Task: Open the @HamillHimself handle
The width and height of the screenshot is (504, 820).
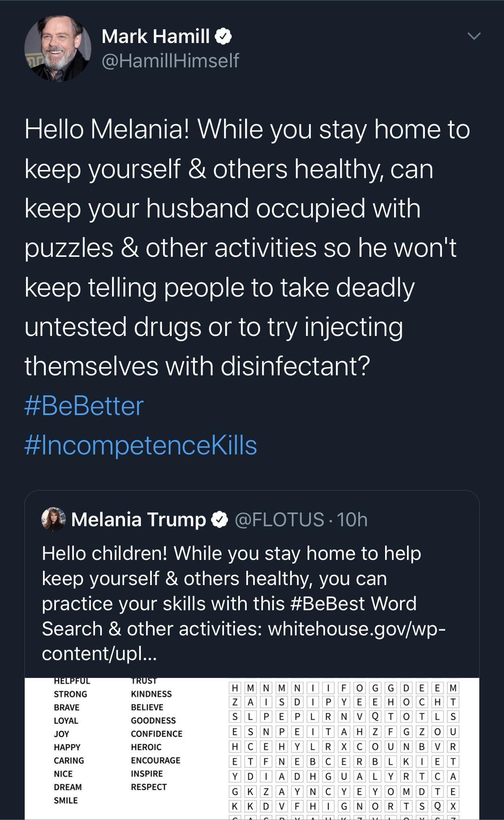Action: pyautogui.click(x=170, y=61)
